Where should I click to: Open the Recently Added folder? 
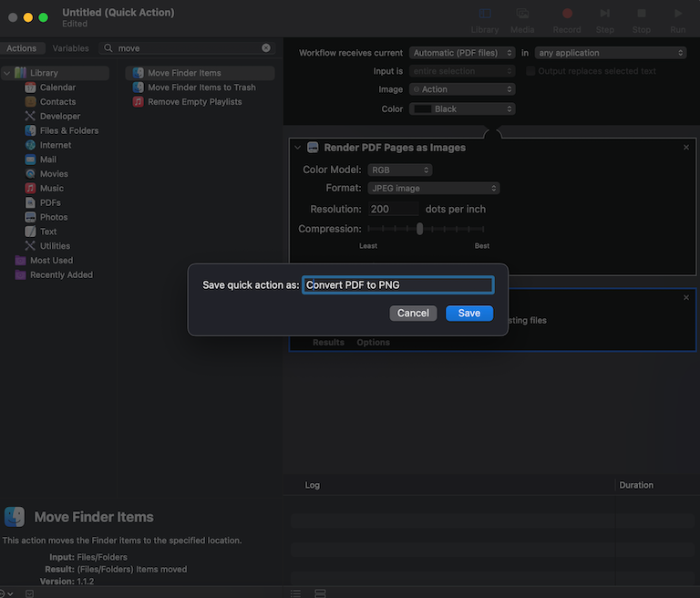point(60,274)
